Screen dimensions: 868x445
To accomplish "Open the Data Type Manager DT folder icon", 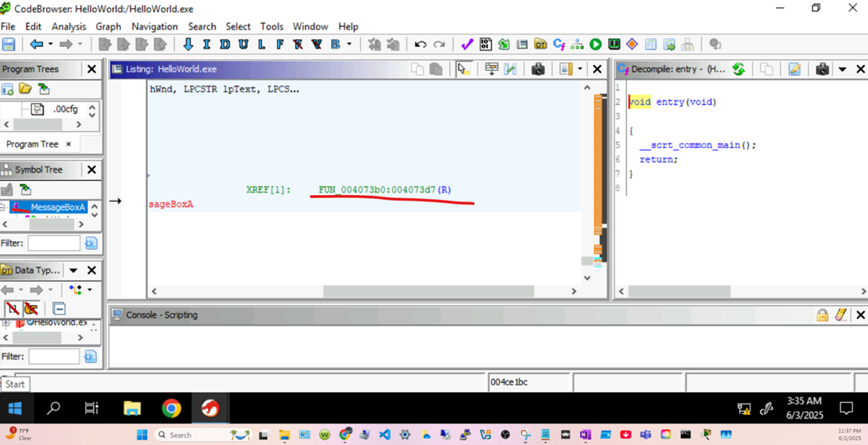I will (x=540, y=45).
